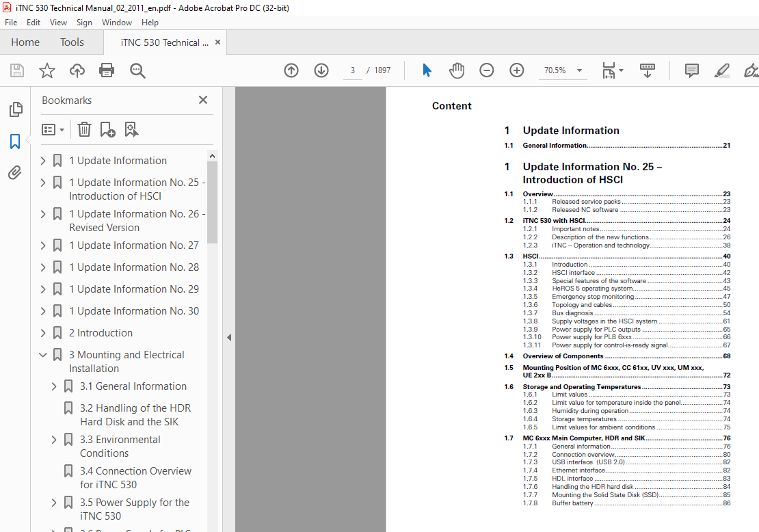
Task: Open the View menu
Action: point(58,23)
